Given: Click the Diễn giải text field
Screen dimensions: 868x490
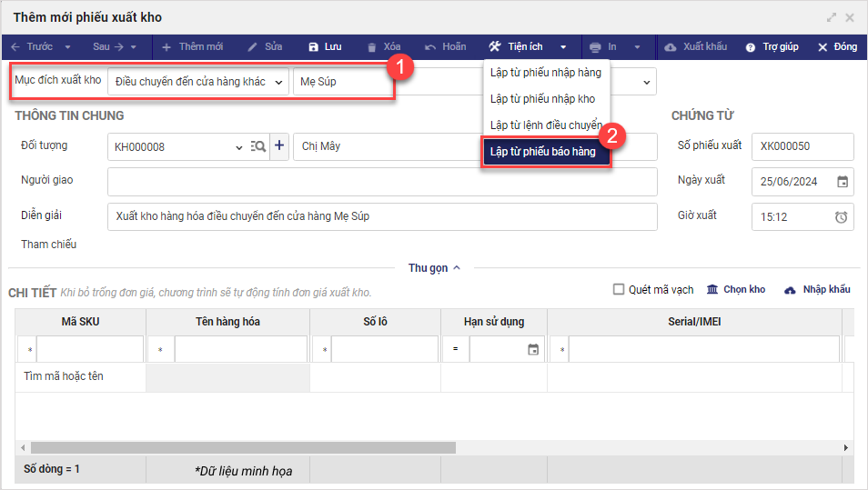Looking at the screenshot, I should 382,216.
